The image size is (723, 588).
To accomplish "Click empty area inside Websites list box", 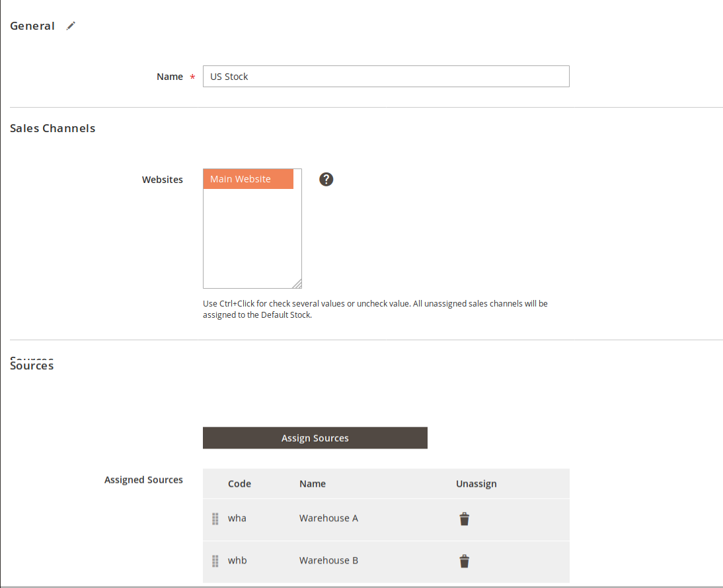I will [x=251, y=238].
